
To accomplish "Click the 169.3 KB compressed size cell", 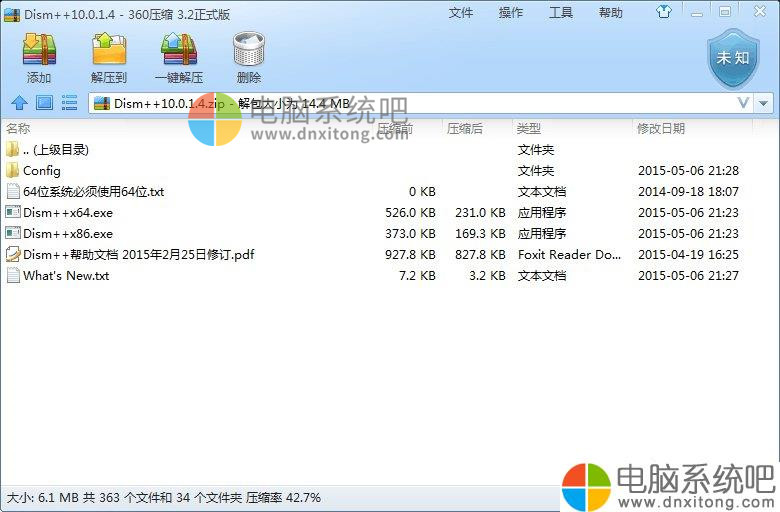I will pos(480,233).
